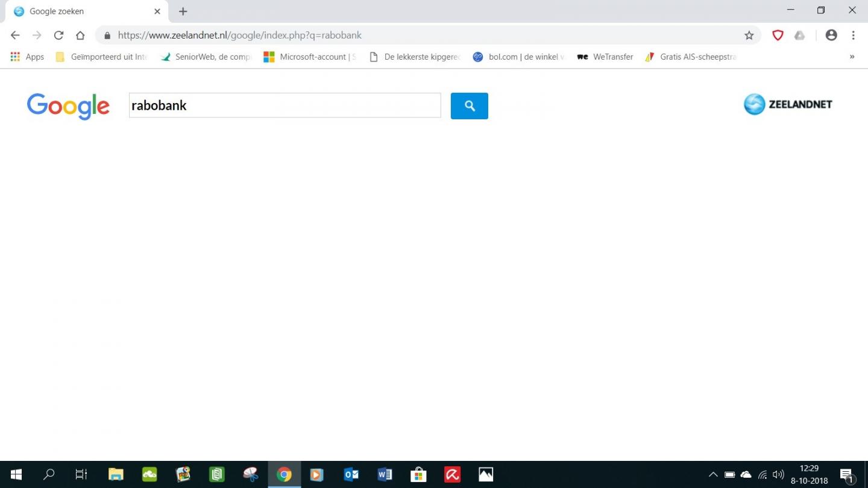Screen dimensions: 868x488
Task: Open File Explorer from the taskbar
Action: [116, 475]
